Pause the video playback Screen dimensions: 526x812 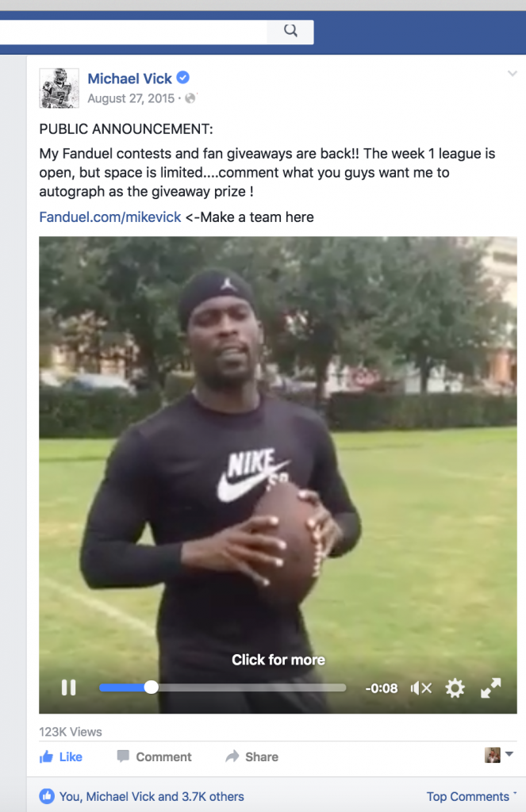(x=68, y=688)
